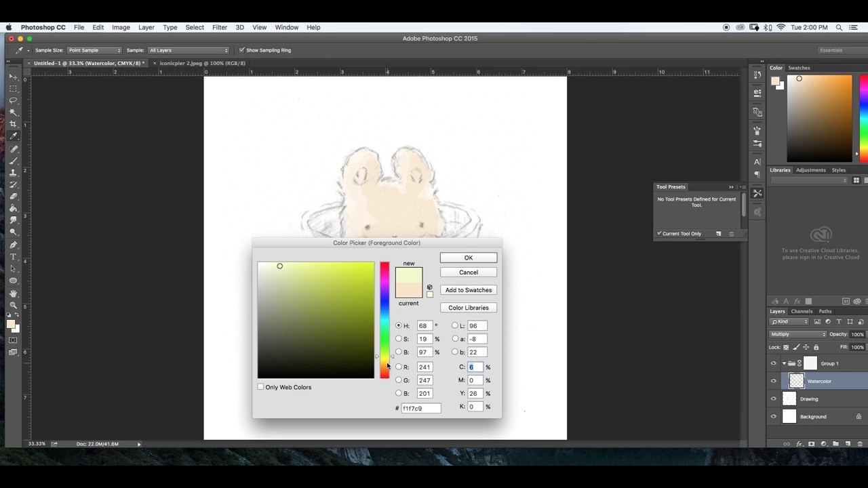
Task: Hide the Drawing layer
Action: coord(773,399)
